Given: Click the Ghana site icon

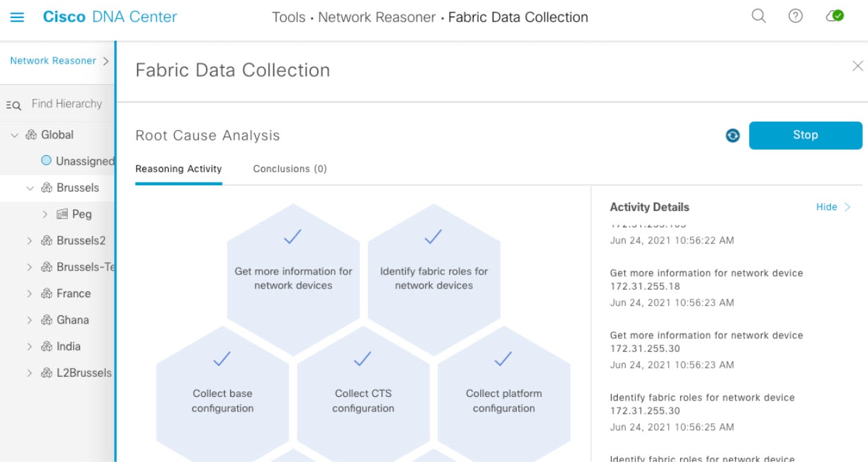Looking at the screenshot, I should tap(47, 320).
